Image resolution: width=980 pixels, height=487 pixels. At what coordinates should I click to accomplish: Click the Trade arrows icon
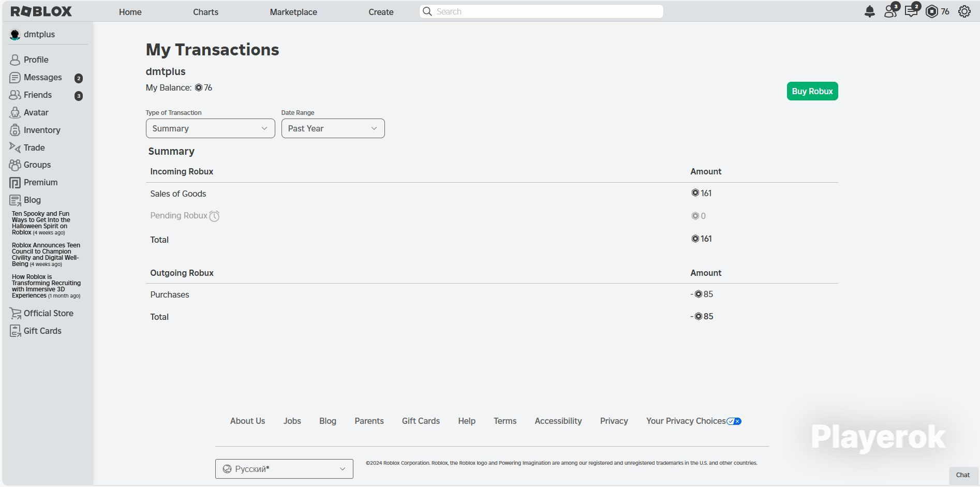click(x=15, y=147)
